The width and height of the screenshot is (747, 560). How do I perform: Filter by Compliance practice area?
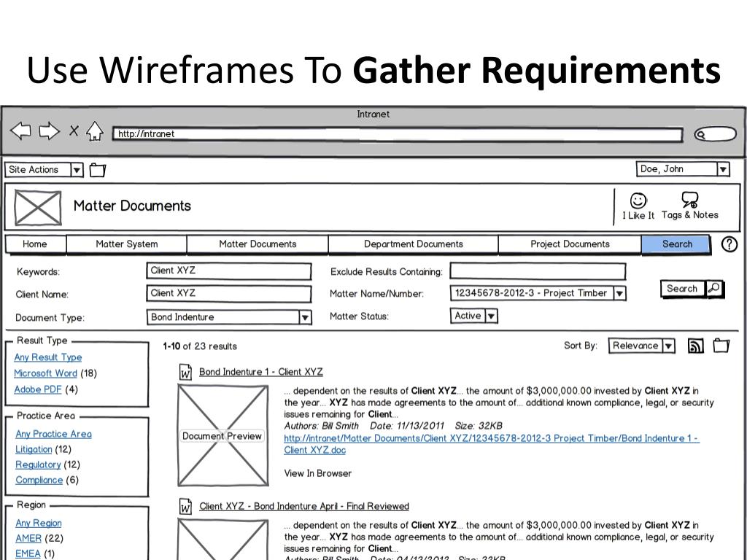coord(39,480)
